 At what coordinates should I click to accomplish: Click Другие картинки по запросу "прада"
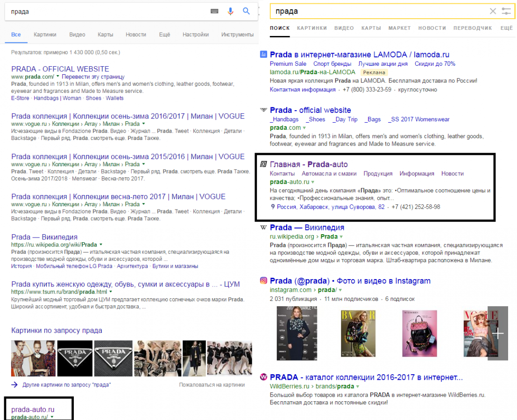tap(67, 385)
